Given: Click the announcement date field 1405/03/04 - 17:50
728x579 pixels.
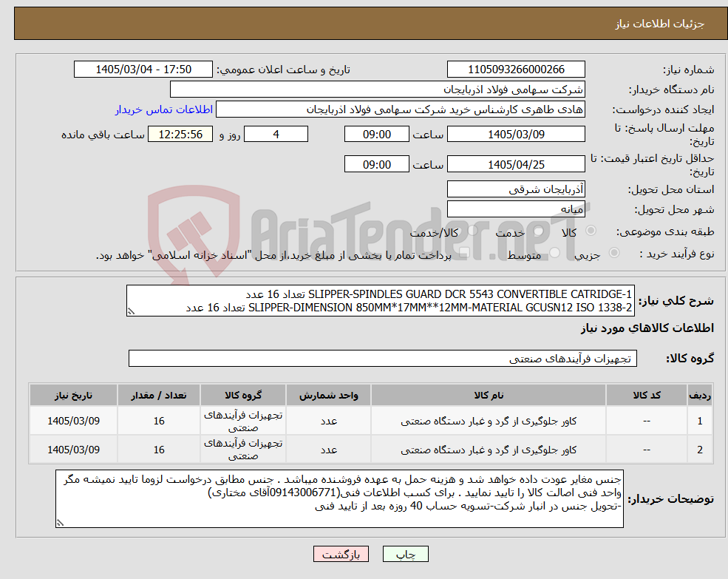Looking at the screenshot, I should [143, 70].
